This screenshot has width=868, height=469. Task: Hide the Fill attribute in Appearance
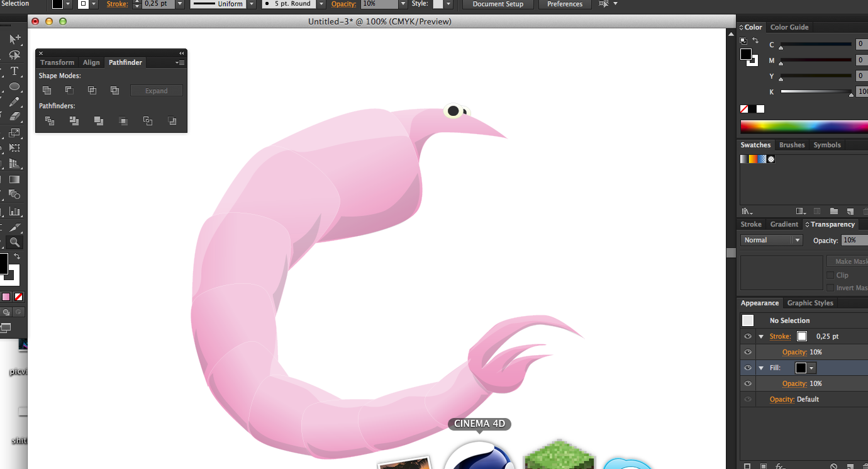pyautogui.click(x=748, y=368)
